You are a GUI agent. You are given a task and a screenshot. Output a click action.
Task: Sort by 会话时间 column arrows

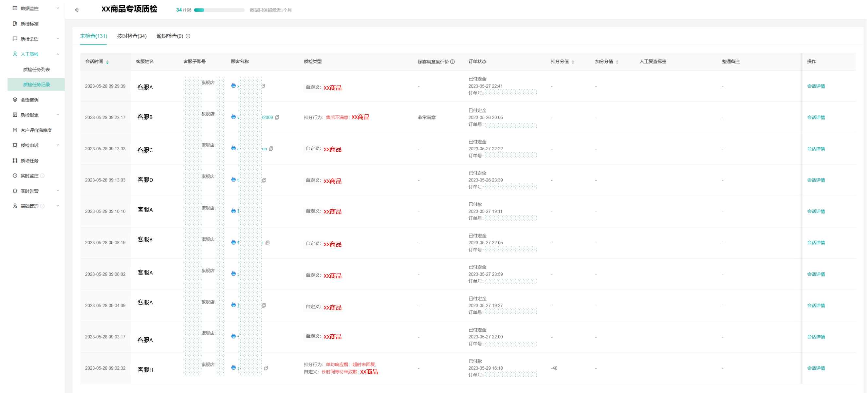(x=107, y=62)
